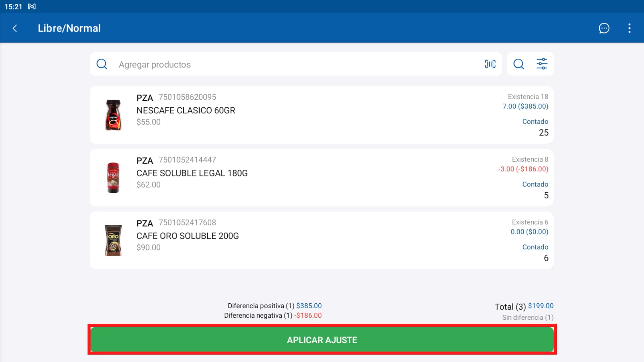This screenshot has width=644, height=362.
Task: Click the Libre/Normal title
Action: pos(69,28)
